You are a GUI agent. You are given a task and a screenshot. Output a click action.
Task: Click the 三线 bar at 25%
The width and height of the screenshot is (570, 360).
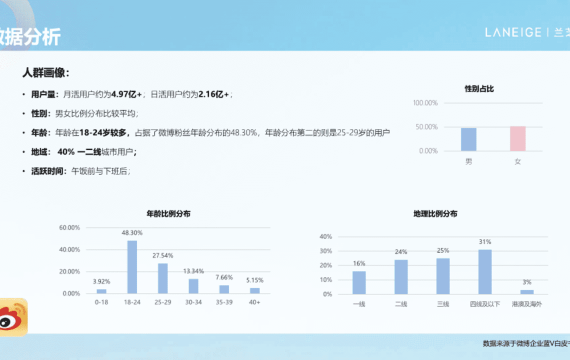443,276
